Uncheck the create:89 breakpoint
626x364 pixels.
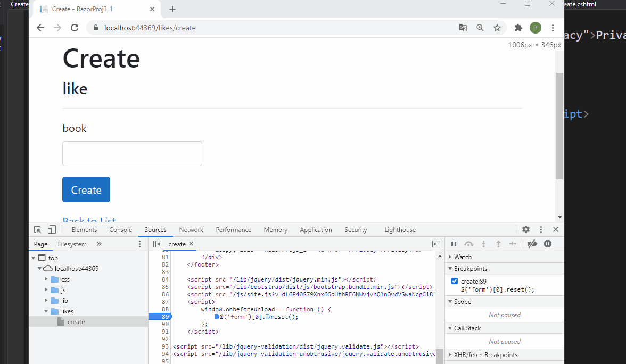[x=454, y=282]
